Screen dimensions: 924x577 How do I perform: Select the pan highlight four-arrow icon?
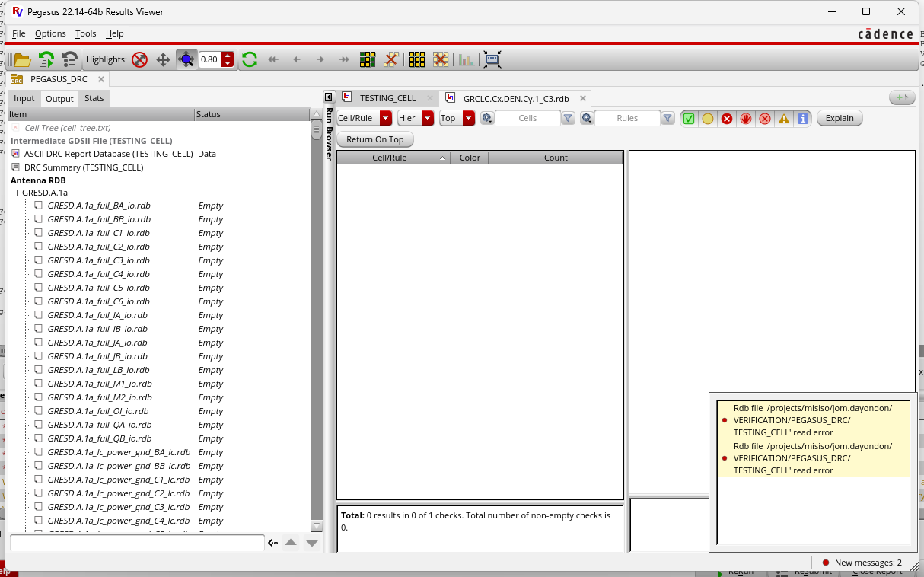pyautogui.click(x=163, y=59)
